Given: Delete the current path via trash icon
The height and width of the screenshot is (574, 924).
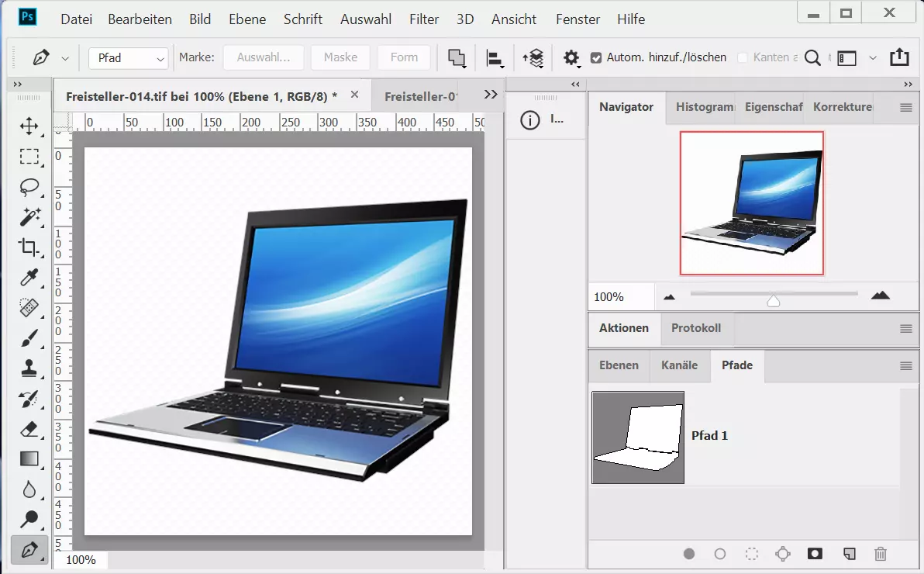Looking at the screenshot, I should coord(881,554).
